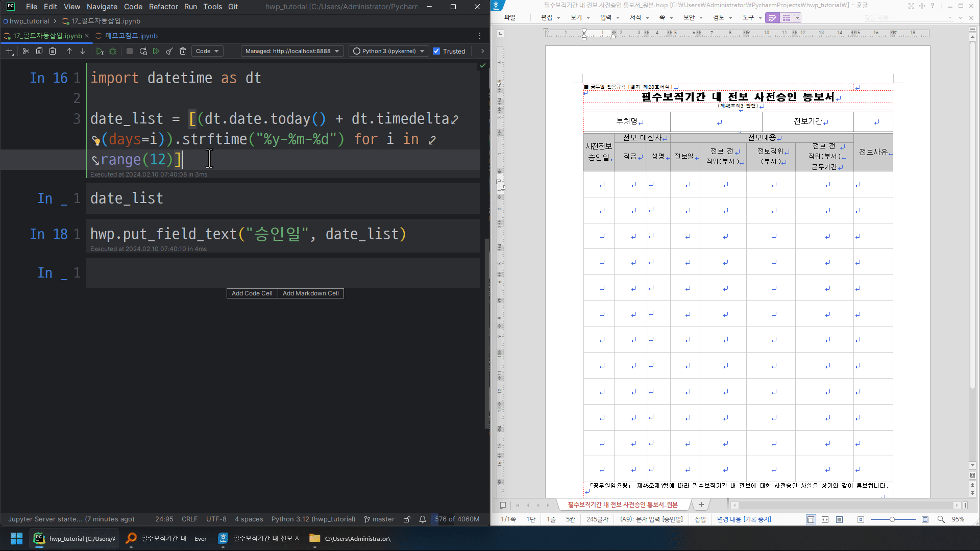Expand the Managed localhost:8888 server dropdown
Viewport: 980px width, 551px height.
(x=292, y=51)
